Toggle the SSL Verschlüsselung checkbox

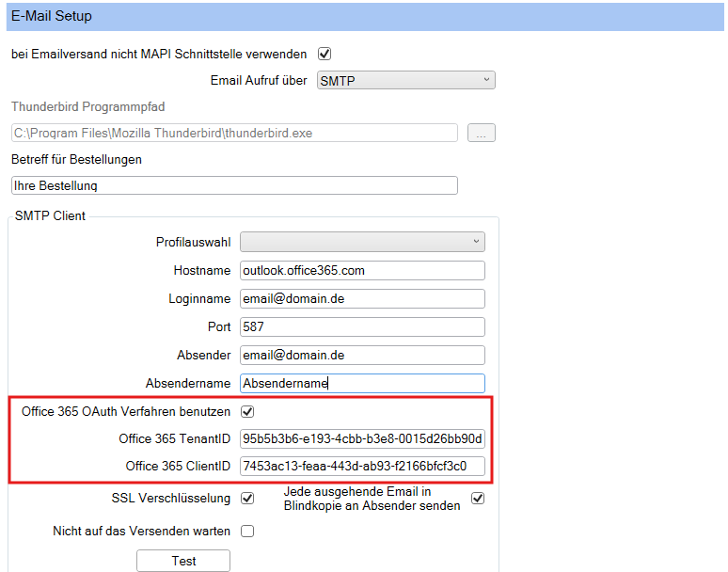point(247,499)
